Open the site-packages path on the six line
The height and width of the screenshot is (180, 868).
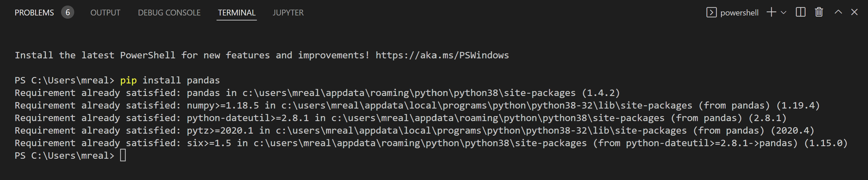point(420,143)
